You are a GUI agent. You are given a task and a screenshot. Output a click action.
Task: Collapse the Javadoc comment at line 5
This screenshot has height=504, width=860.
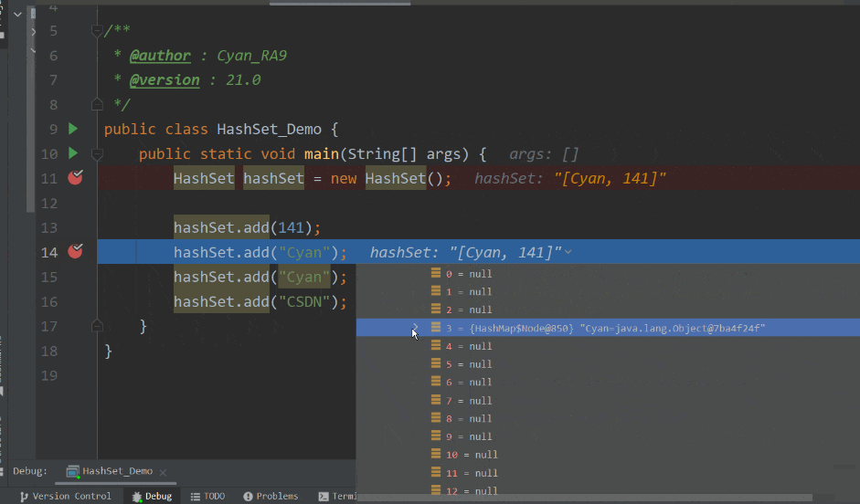97,31
